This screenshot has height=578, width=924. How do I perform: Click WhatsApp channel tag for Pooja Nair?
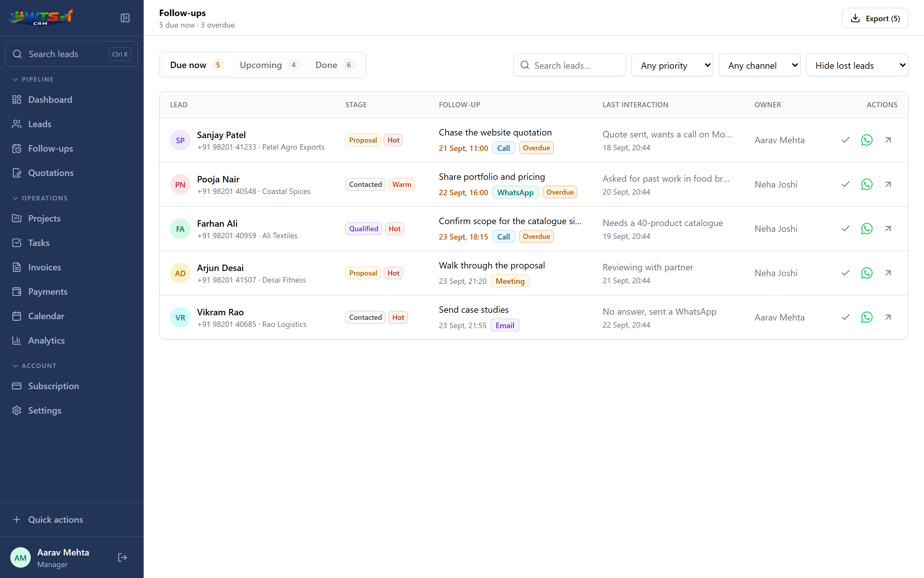515,192
